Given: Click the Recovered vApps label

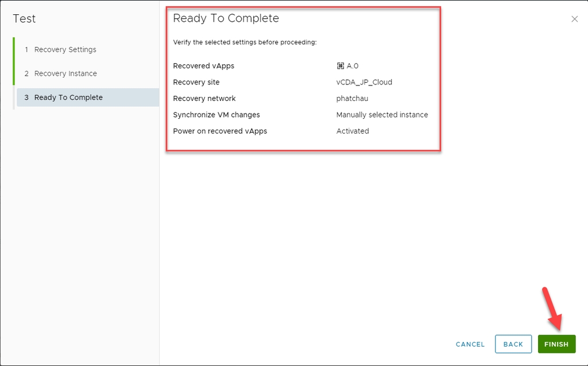Looking at the screenshot, I should click(203, 66).
